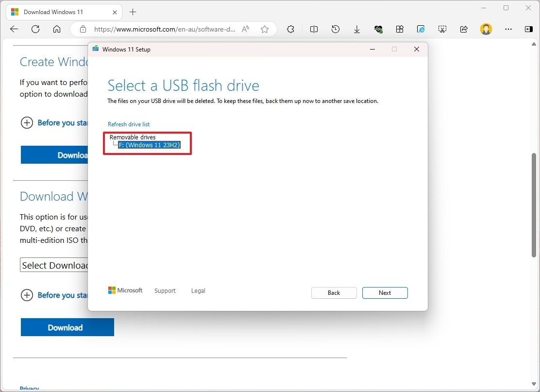Open browsing History icon
540x392 pixels.
[336, 29]
